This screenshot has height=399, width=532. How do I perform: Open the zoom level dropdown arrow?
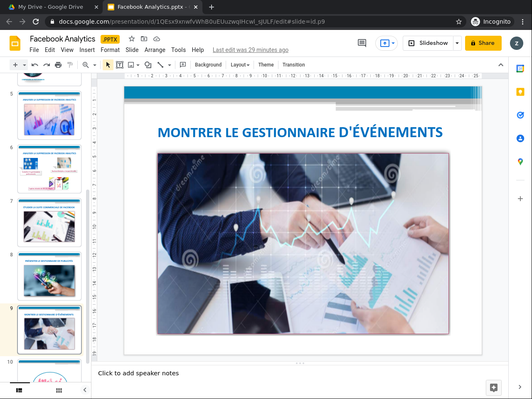[95, 65]
